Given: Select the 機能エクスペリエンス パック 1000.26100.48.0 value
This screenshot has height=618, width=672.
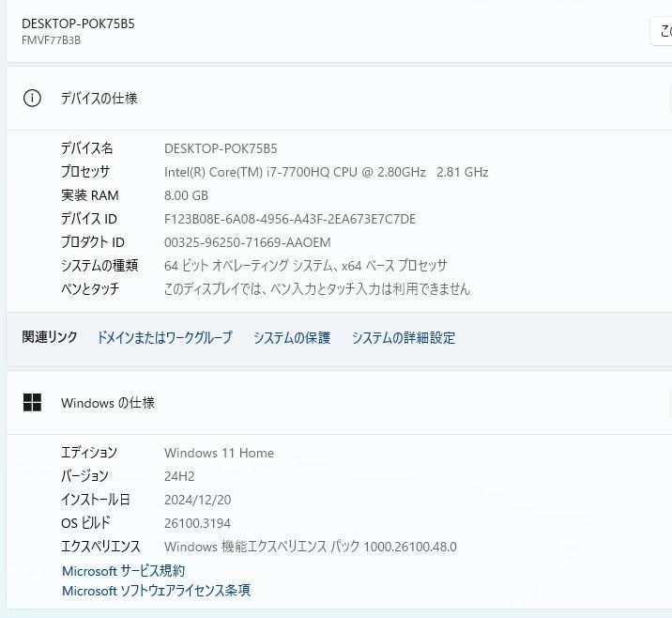Looking at the screenshot, I should tap(311, 547).
